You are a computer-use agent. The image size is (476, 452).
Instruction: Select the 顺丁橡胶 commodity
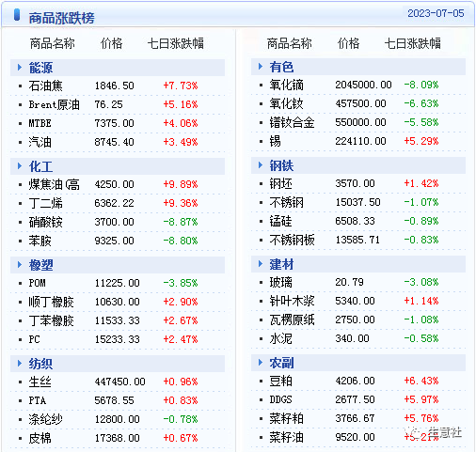pyautogui.click(x=51, y=302)
